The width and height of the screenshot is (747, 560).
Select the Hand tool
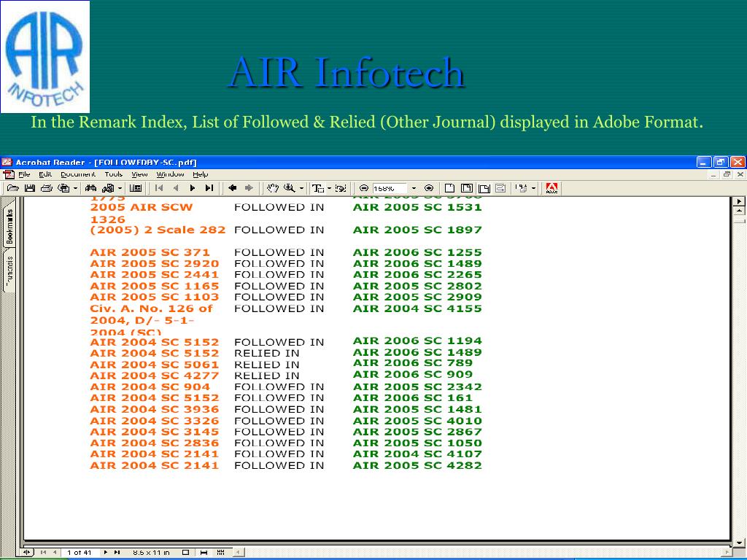click(273, 188)
